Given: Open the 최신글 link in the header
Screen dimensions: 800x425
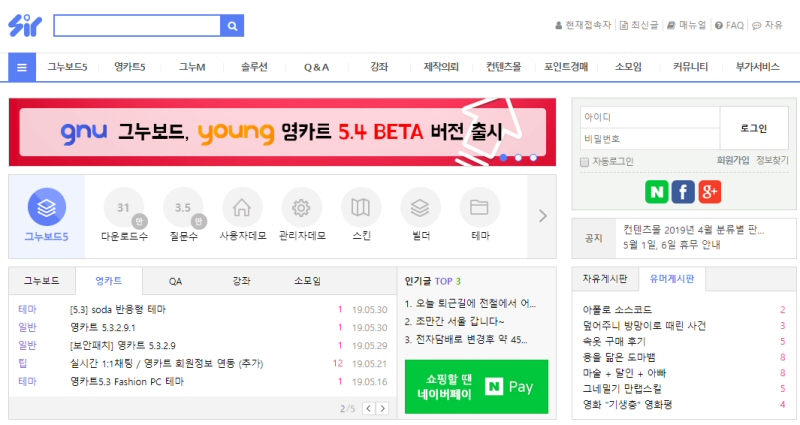Looking at the screenshot, I should coord(639,25).
